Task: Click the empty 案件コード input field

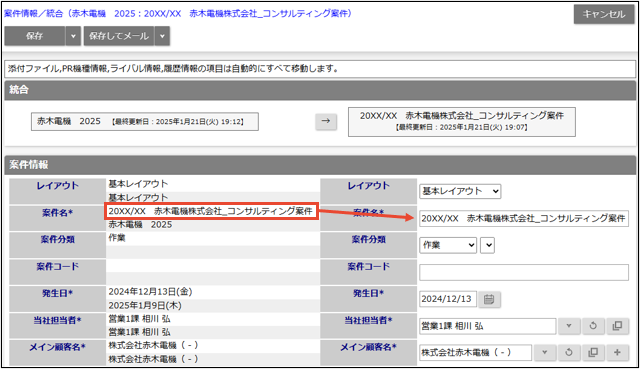Action: pyautogui.click(x=524, y=272)
